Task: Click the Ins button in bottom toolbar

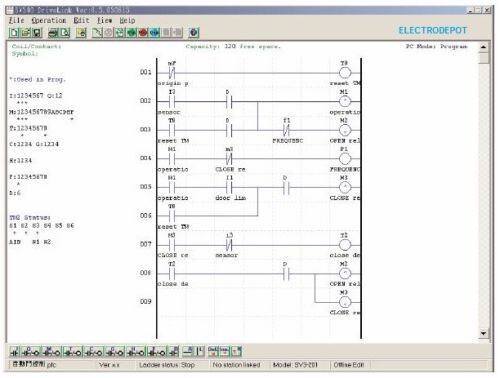Action: coord(224,351)
